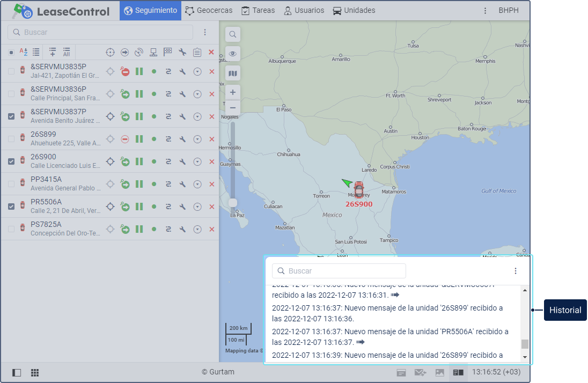Open the BHPH user menu
The height and width of the screenshot is (383, 588).
pos(508,10)
